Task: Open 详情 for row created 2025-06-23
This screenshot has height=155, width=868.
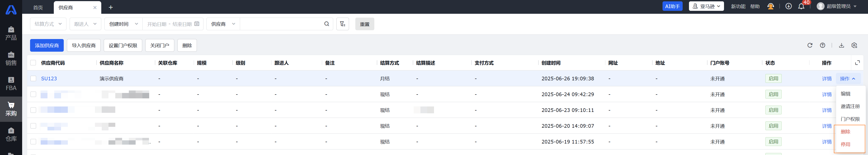Action: click(x=827, y=110)
